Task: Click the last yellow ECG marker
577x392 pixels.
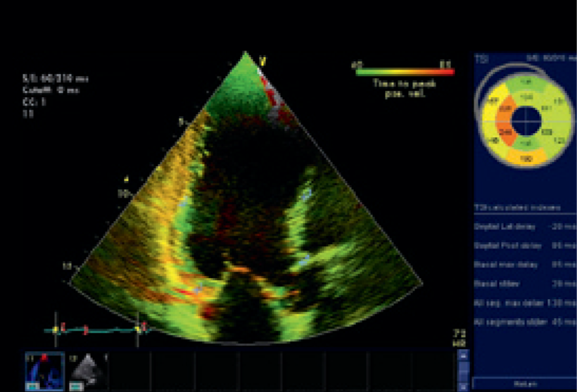Action: click(138, 328)
